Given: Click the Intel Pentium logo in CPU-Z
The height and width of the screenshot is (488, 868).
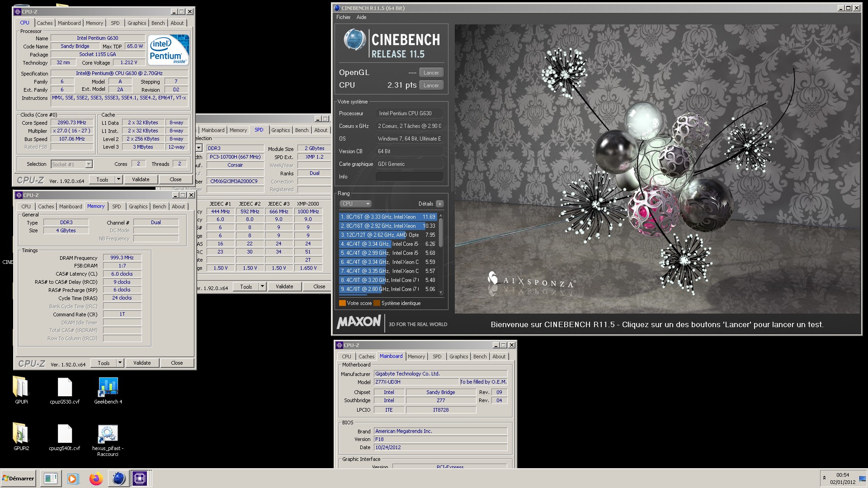Looking at the screenshot, I should point(168,50).
